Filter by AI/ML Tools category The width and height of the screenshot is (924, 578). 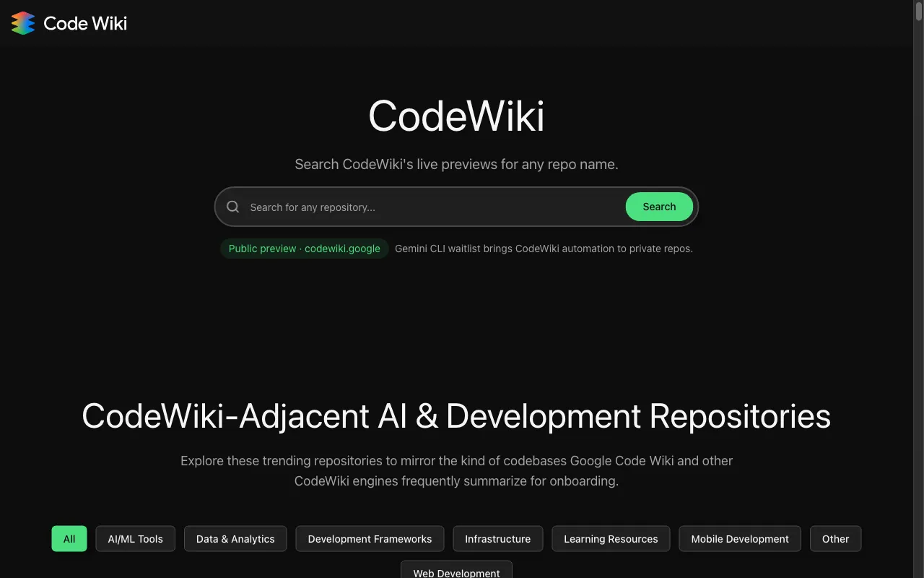coord(136,539)
